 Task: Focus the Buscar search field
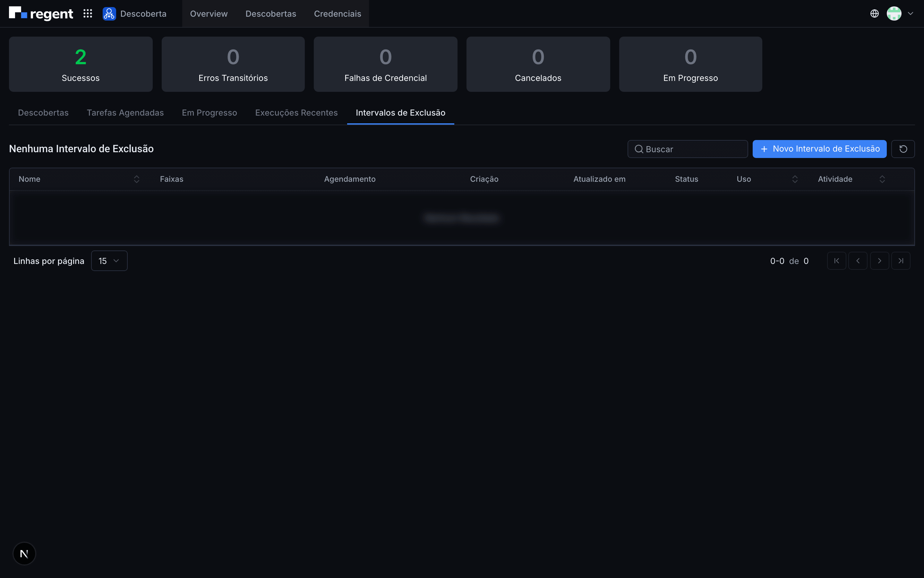pos(687,149)
